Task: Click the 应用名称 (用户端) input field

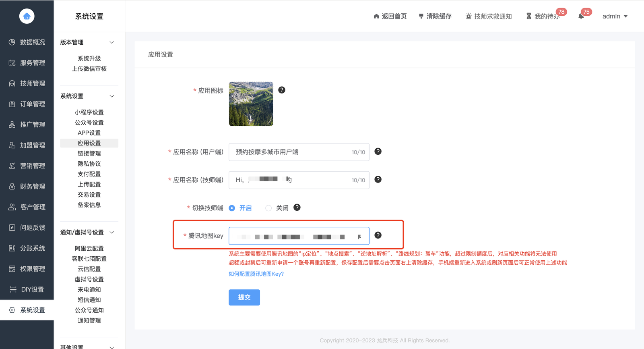Action: click(290, 152)
